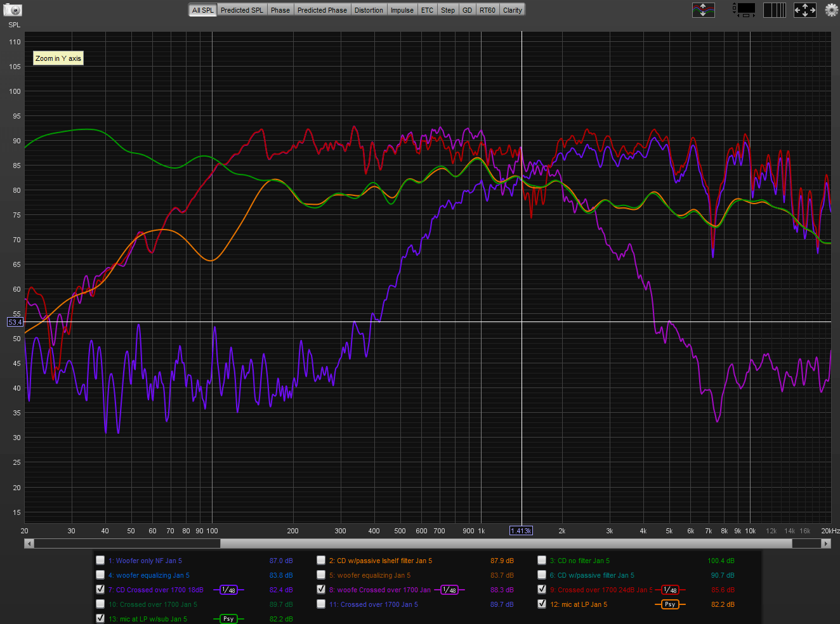840x624 pixels.
Task: Open the RT60 tab
Action: tap(487, 10)
